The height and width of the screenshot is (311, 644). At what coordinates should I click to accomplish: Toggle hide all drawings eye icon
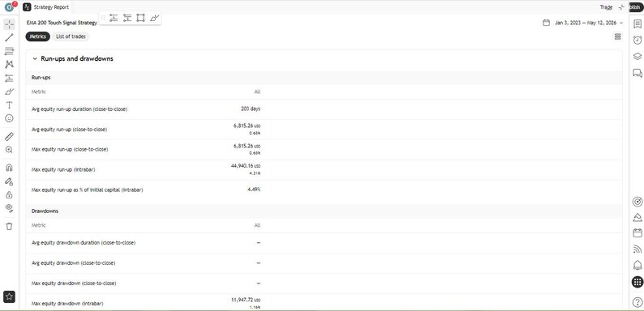[x=9, y=208]
